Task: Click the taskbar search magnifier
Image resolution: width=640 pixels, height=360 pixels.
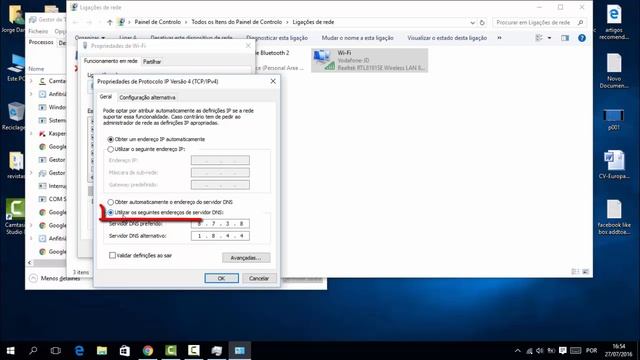Action: [33, 351]
